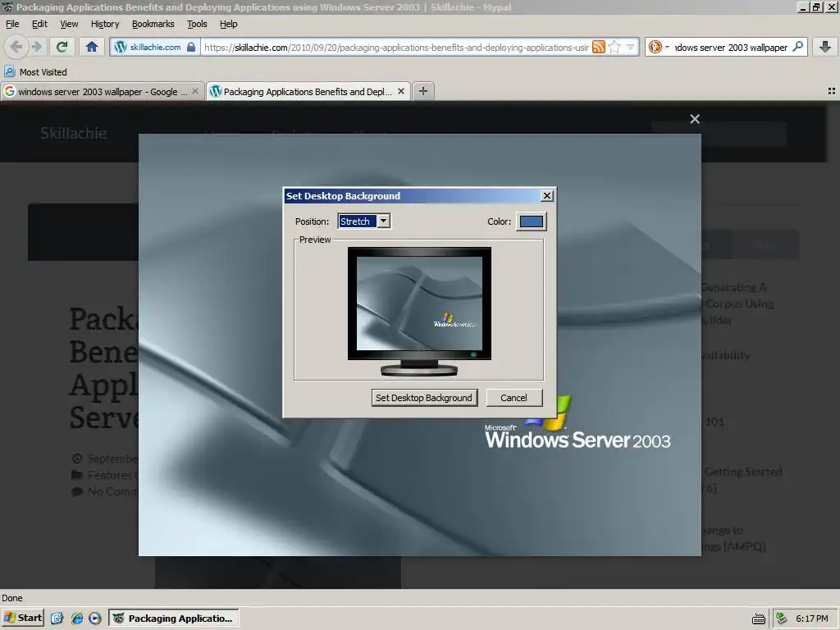The image size is (840, 630).
Task: Select the Packaging Applicatio... taskbar button
Action: pyautogui.click(x=174, y=619)
